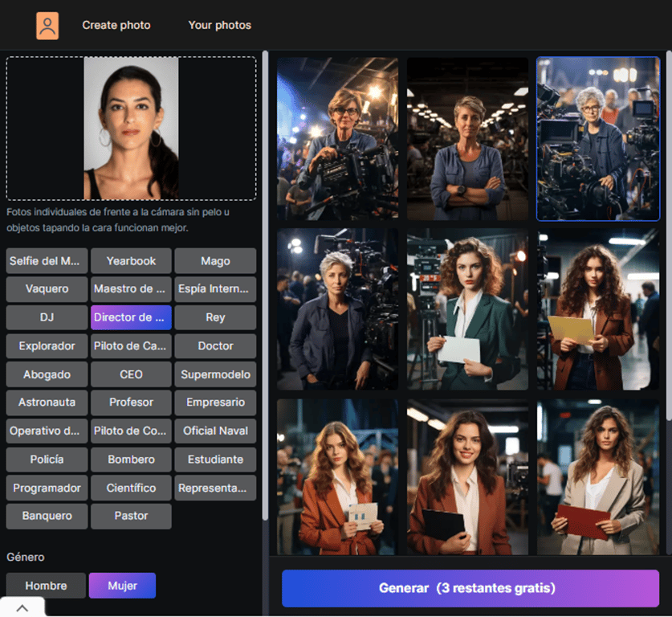Choose the Banquero style

(x=47, y=516)
